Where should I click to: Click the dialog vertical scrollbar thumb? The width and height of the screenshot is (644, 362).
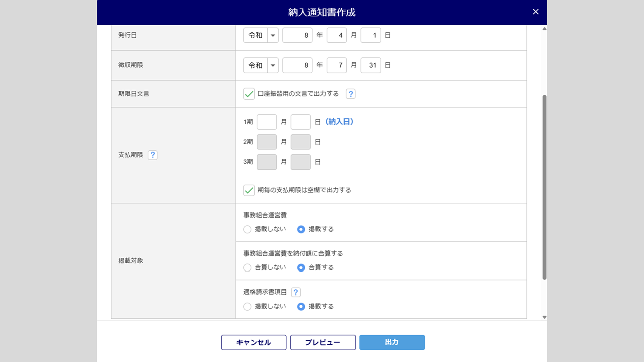(x=544, y=186)
